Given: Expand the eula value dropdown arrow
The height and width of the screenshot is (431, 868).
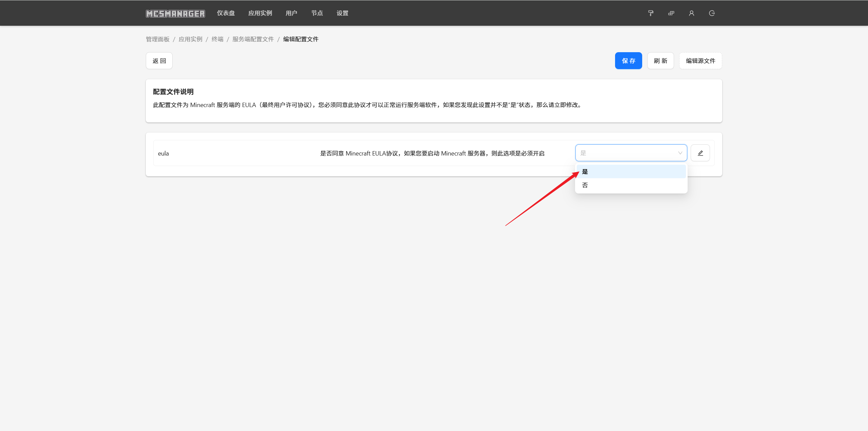Looking at the screenshot, I should (x=680, y=153).
